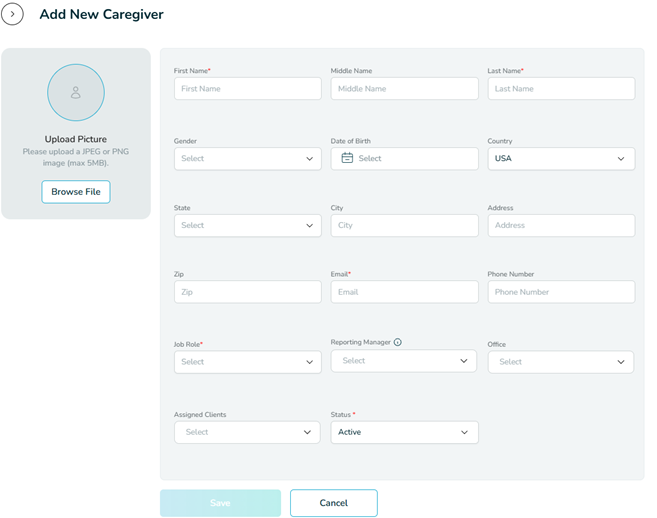Click the profile picture placeholder avatar
The width and height of the screenshot is (657, 518).
tap(76, 92)
